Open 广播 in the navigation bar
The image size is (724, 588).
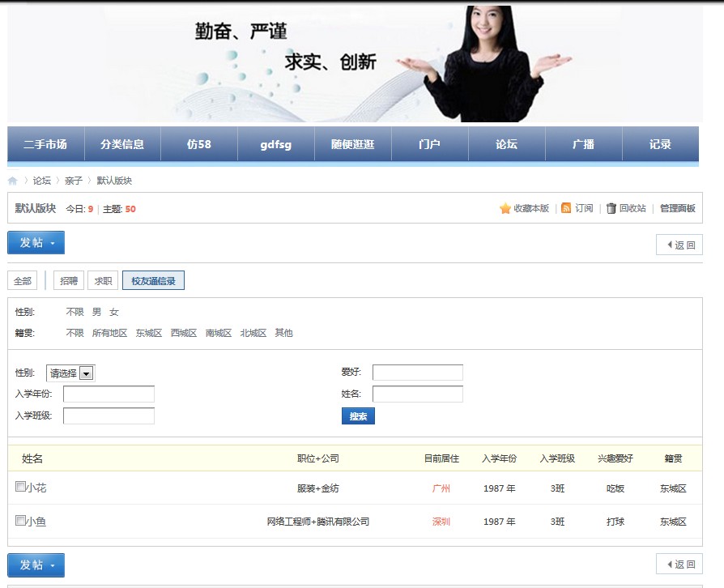(x=584, y=144)
